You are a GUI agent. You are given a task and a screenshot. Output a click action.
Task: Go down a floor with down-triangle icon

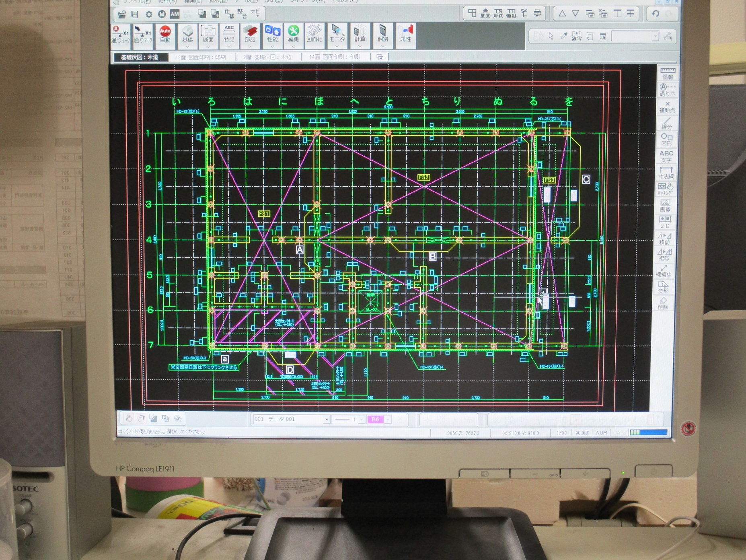click(575, 13)
